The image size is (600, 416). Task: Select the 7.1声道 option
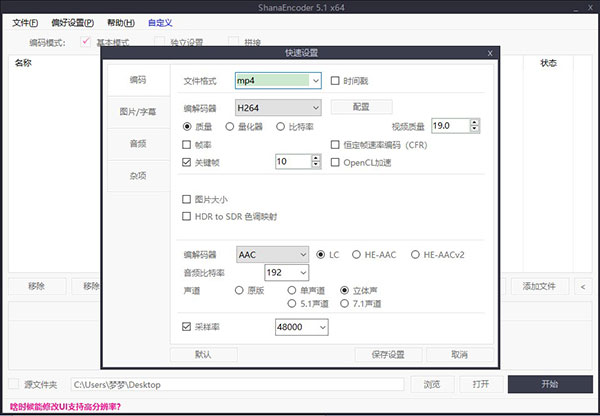click(x=345, y=304)
